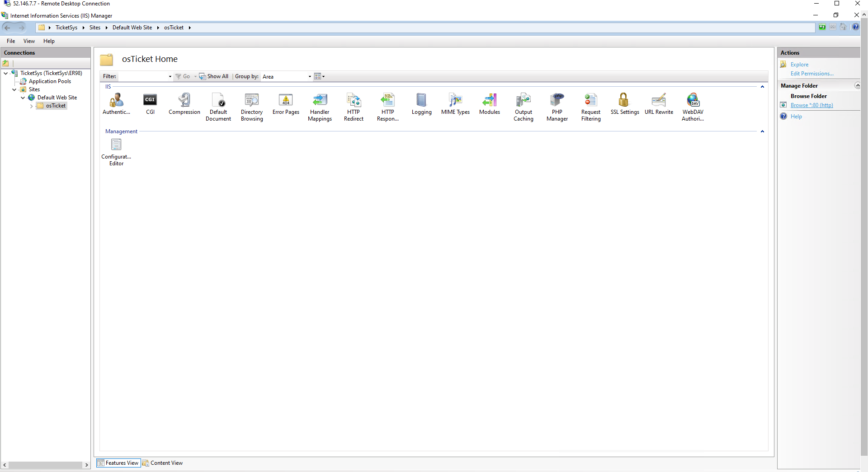Click osTicket in breadcrumb path
The width and height of the screenshot is (868, 472).
174,28
